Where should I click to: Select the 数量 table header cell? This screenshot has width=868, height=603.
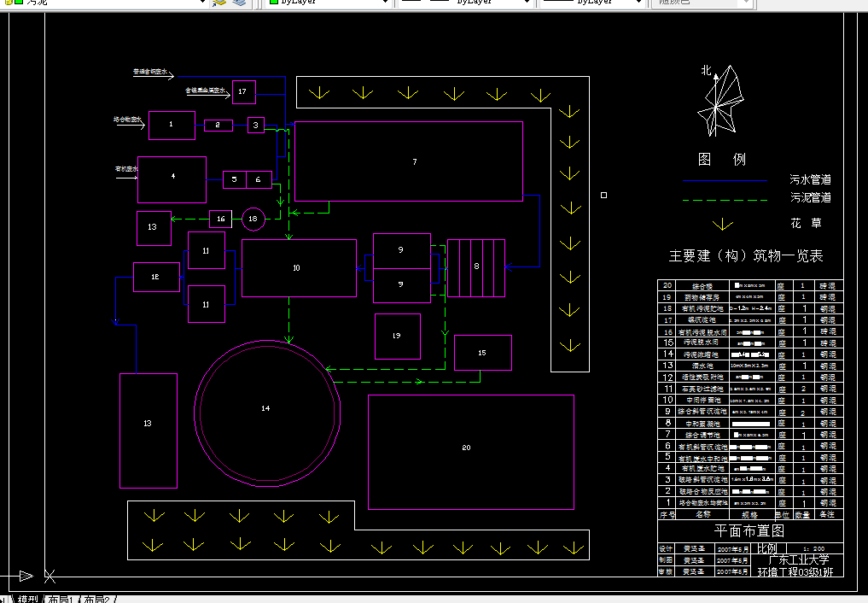click(x=802, y=514)
